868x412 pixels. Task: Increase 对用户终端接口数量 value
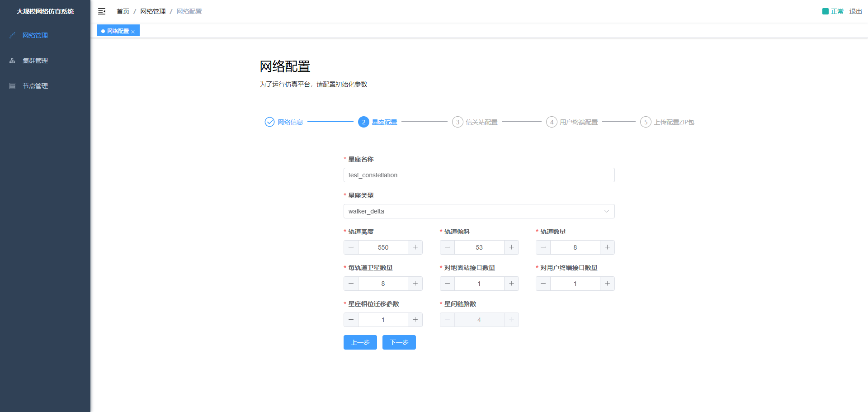point(607,284)
